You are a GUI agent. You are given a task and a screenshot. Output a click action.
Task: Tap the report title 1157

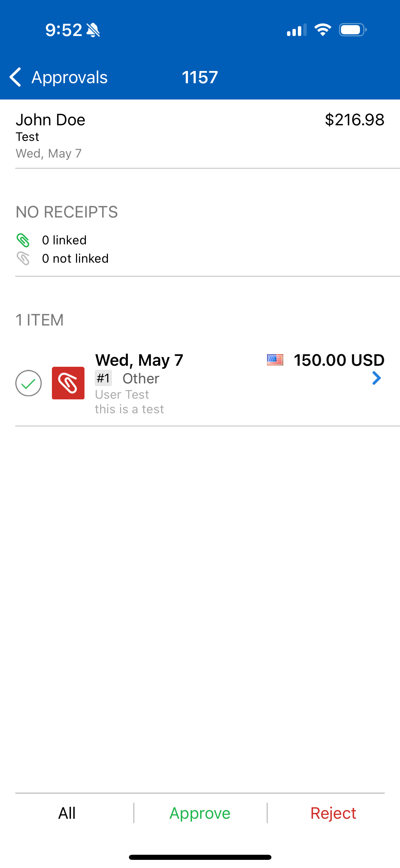coord(200,77)
